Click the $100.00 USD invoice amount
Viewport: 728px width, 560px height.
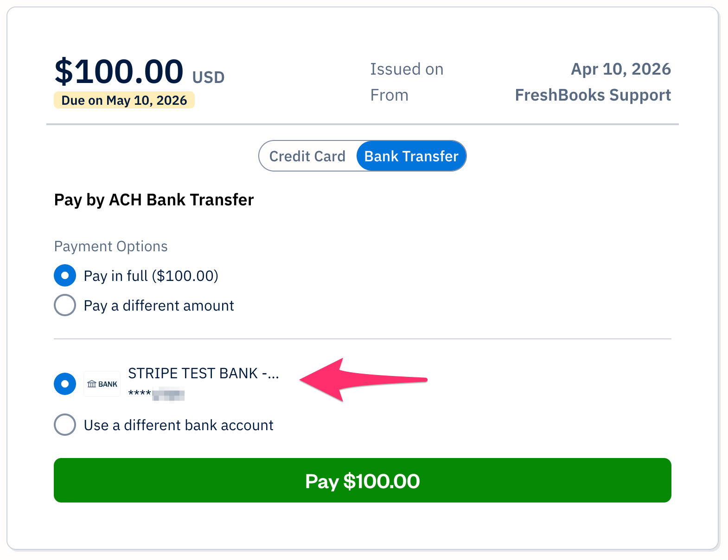pyautogui.click(x=119, y=71)
